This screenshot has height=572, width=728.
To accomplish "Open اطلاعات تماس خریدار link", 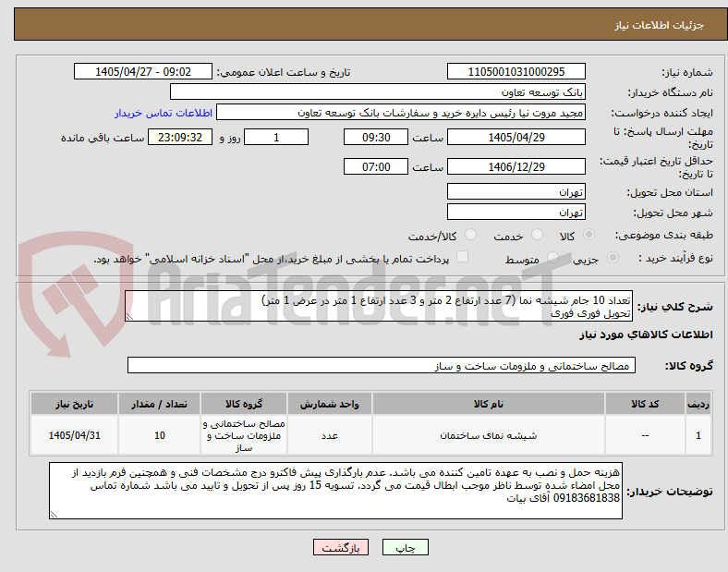I will pos(164,113).
